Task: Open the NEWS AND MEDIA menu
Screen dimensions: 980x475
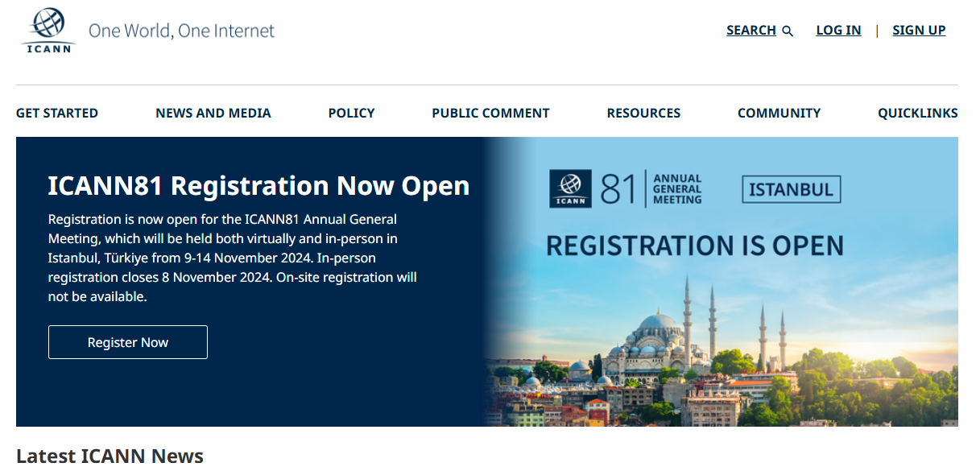Action: [x=213, y=114]
